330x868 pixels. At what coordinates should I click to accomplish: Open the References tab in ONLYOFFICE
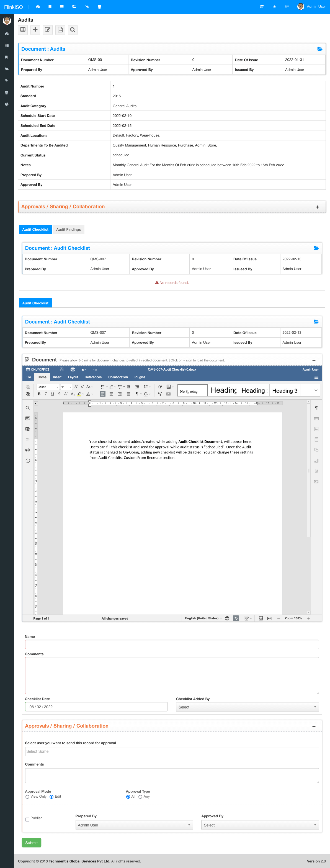93,377
